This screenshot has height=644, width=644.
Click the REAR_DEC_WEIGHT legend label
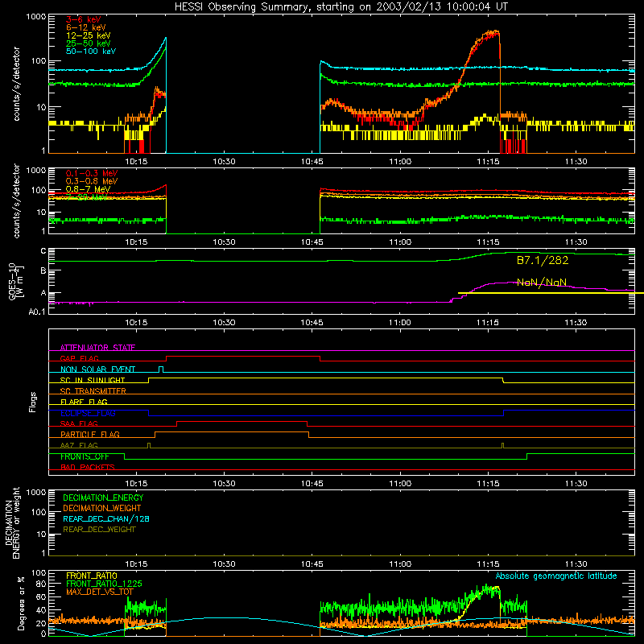coord(99,530)
